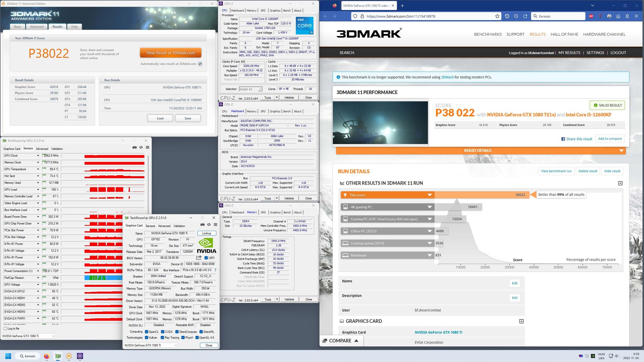
Task: Open Firefox home page icon
Action: 618,16
